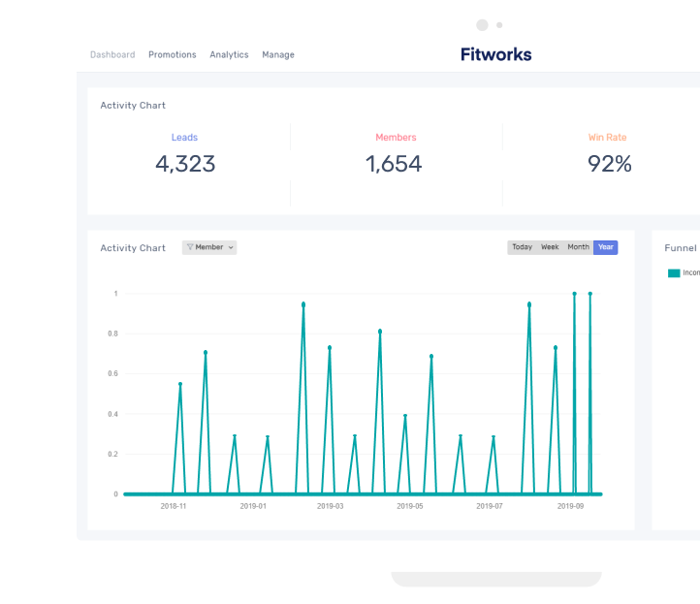The height and width of the screenshot is (604, 700).
Task: Click the Fitworks logo title
Action: pyautogui.click(x=496, y=54)
